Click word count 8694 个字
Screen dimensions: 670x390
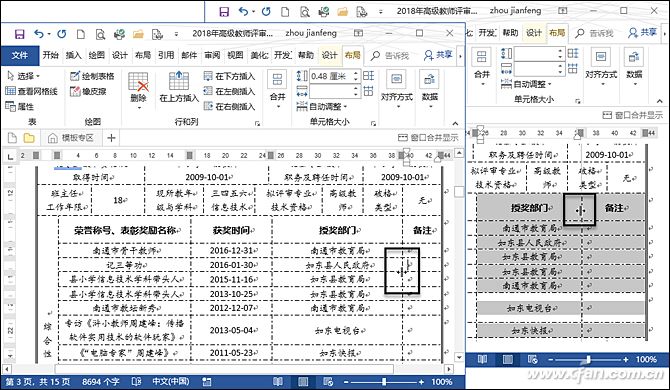[x=100, y=382]
